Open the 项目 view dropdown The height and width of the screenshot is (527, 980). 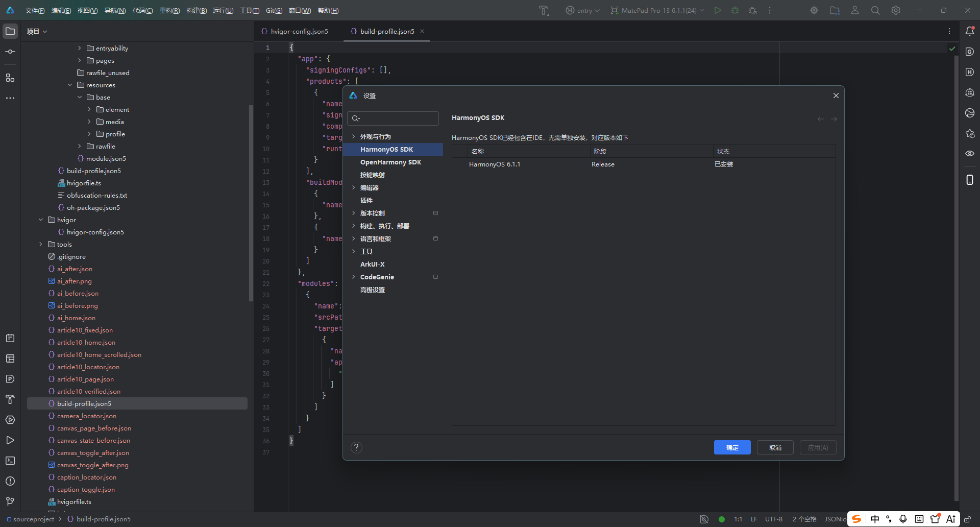pos(37,31)
